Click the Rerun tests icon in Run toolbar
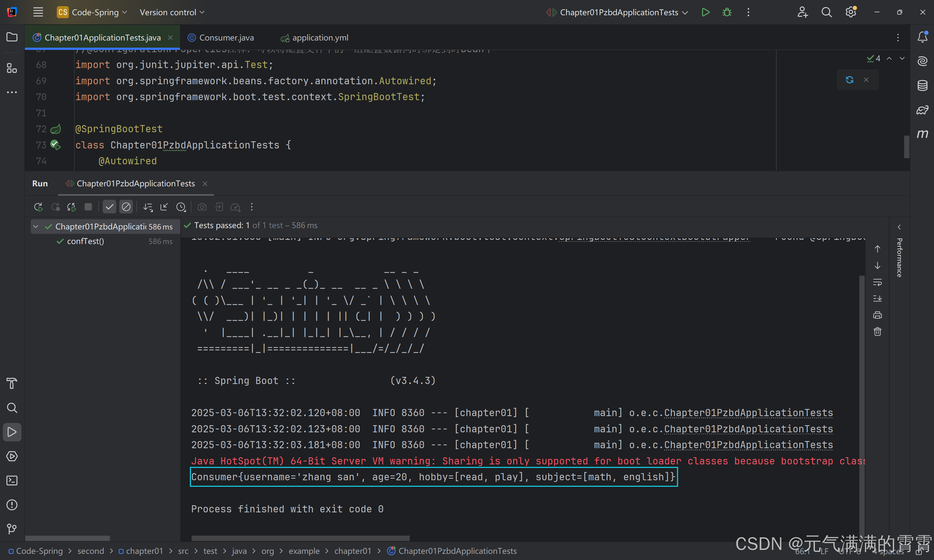The image size is (934, 560). click(38, 207)
